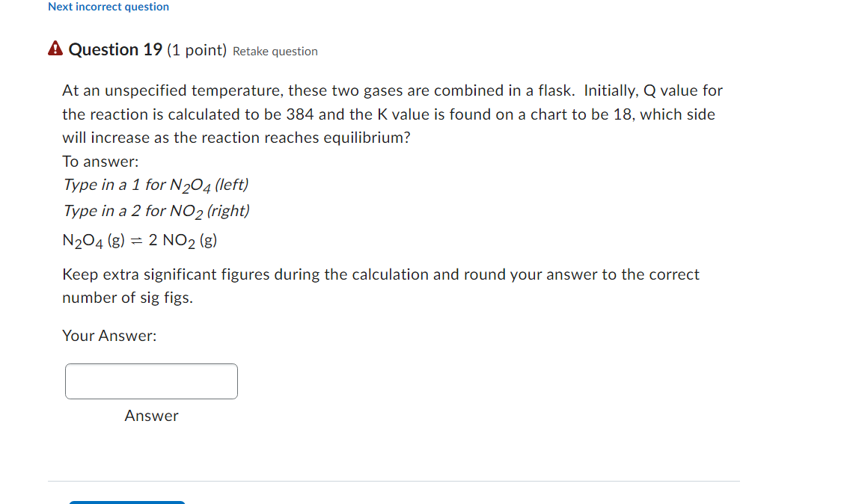Open the Next incorrect question link
The height and width of the screenshot is (504, 853).
(108, 7)
